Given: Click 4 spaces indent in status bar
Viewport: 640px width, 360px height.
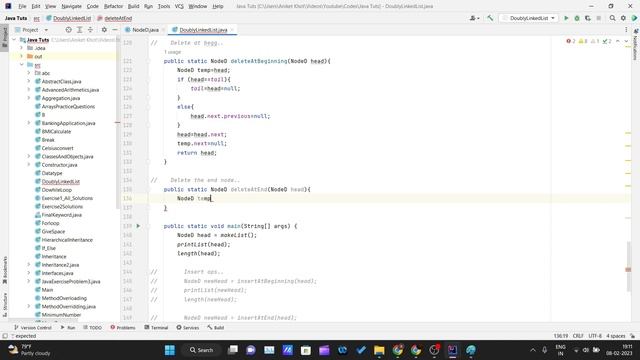Looking at the screenshot, I should (616, 336).
